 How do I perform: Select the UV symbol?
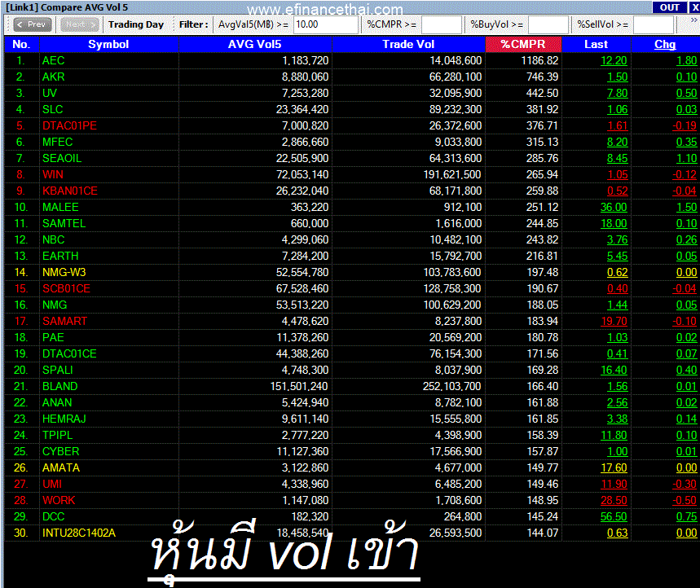click(50, 93)
